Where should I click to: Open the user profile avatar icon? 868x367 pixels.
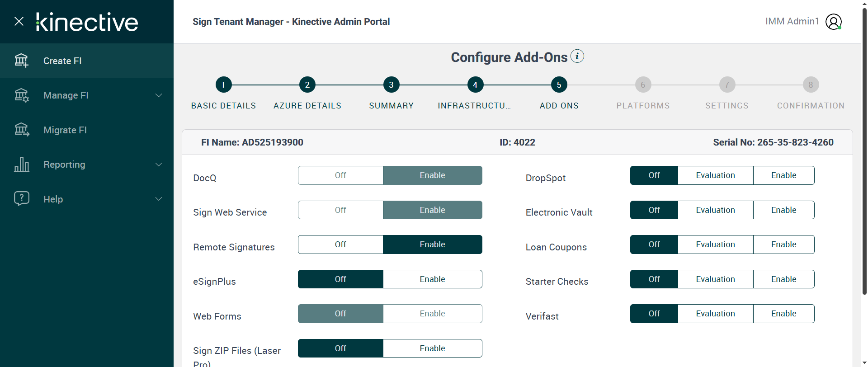[x=833, y=22]
